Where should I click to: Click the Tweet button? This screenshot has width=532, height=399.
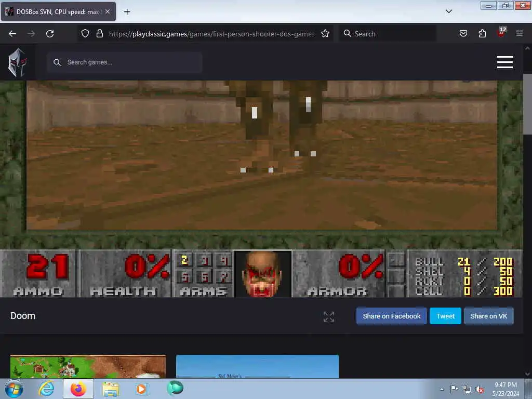445,316
